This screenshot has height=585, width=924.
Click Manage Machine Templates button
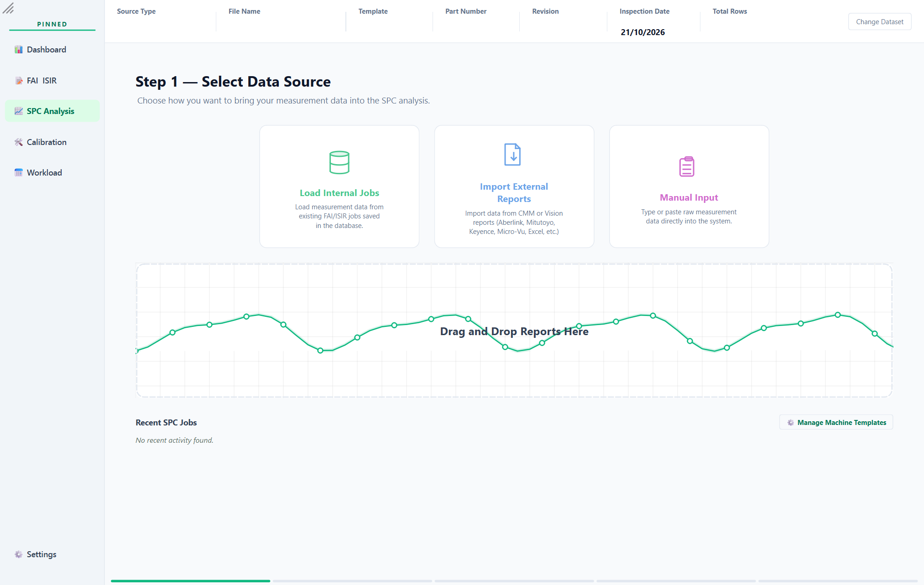[836, 423]
